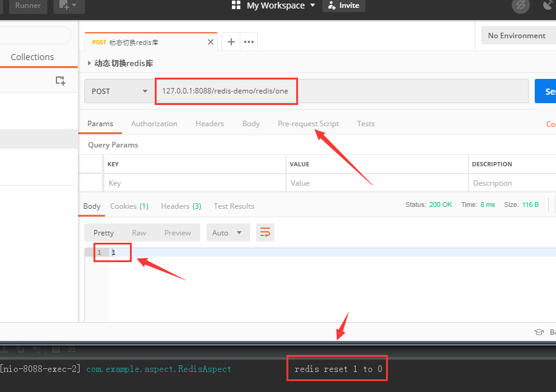
Task: Open the response Cookies (1) tab
Action: [129, 206]
